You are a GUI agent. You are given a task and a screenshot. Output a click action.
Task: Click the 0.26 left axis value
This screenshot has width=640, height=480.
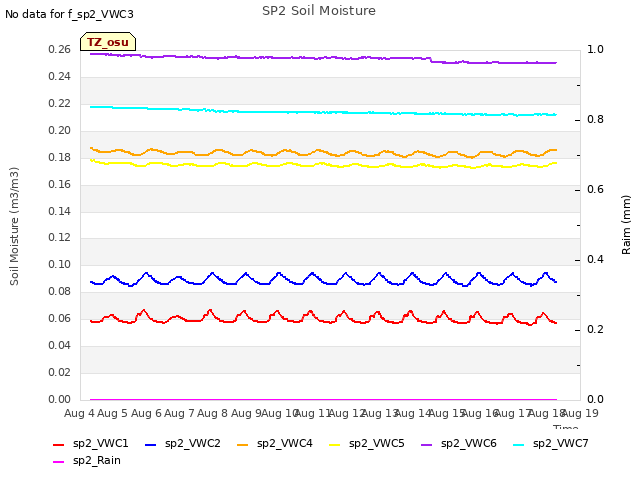(x=60, y=49)
